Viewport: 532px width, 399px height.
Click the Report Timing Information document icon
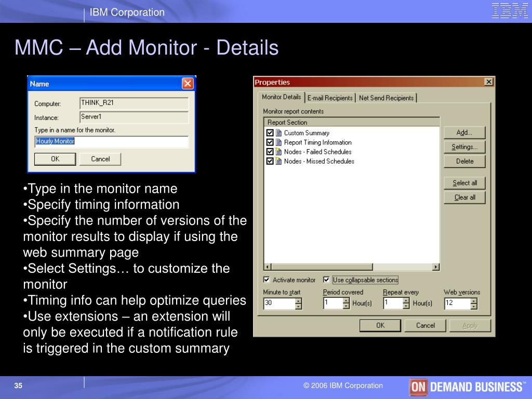[x=278, y=142]
